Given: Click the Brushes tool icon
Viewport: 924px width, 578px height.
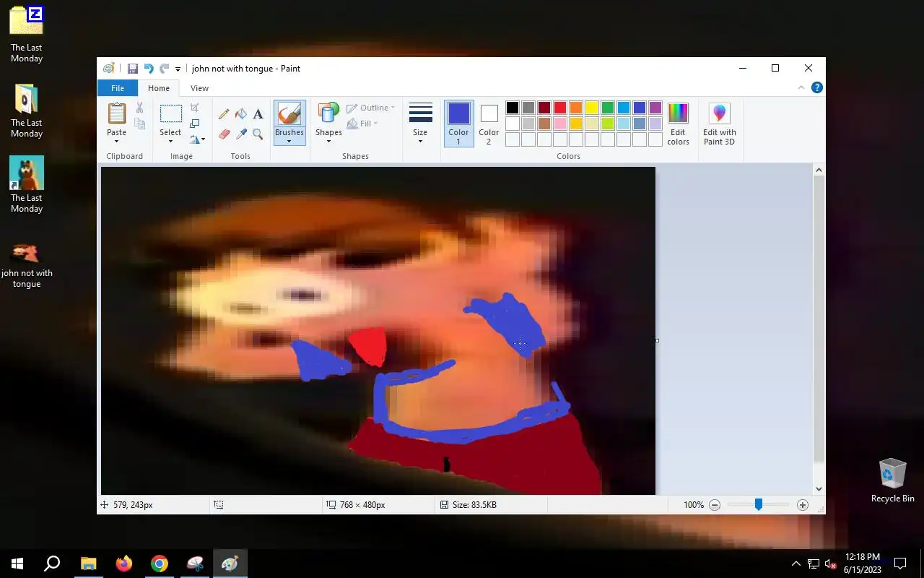Looking at the screenshot, I should coord(289,113).
